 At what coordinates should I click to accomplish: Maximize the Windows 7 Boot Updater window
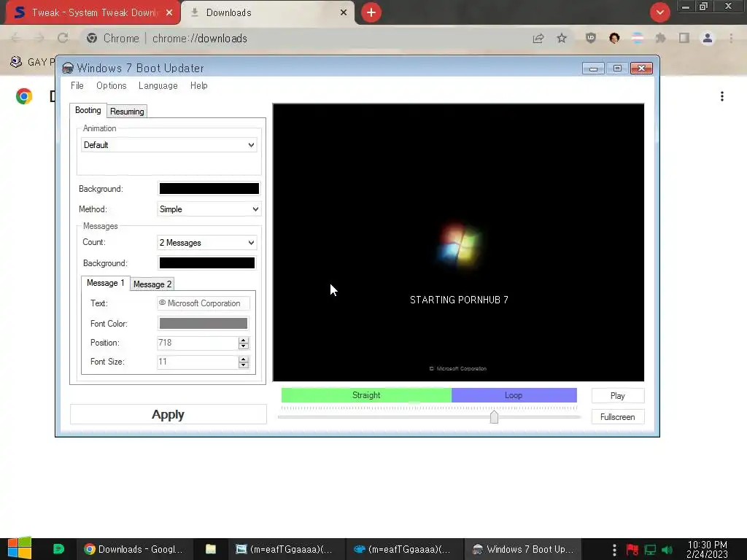pyautogui.click(x=617, y=69)
